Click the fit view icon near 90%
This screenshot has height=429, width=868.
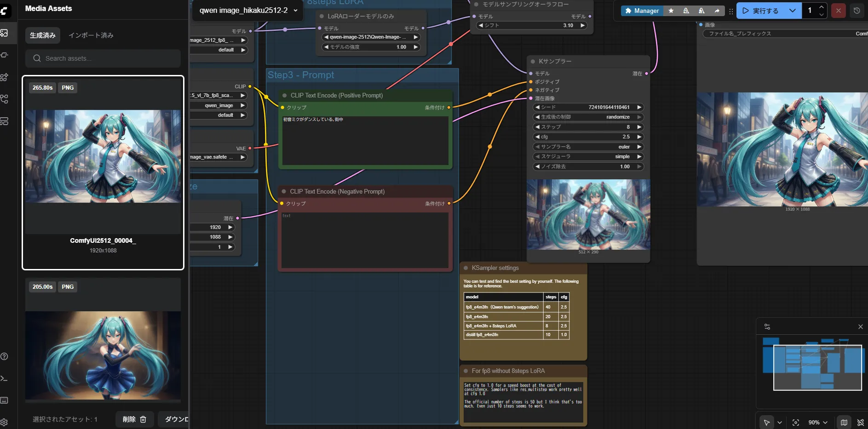click(796, 422)
